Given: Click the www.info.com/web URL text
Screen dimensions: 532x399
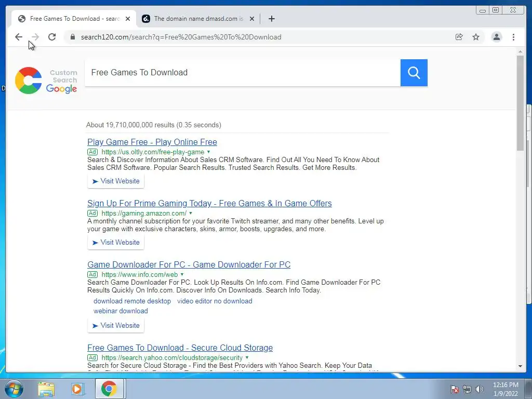Looking at the screenshot, I should click(139, 274).
